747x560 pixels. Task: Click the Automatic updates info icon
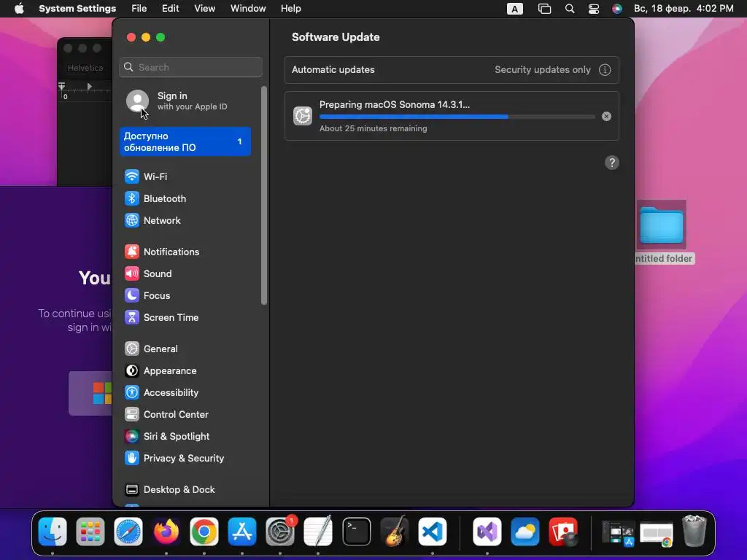[605, 70]
